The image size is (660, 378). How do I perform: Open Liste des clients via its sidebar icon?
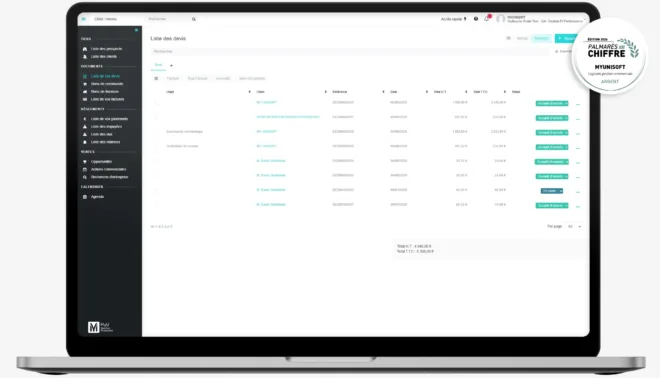coord(85,56)
